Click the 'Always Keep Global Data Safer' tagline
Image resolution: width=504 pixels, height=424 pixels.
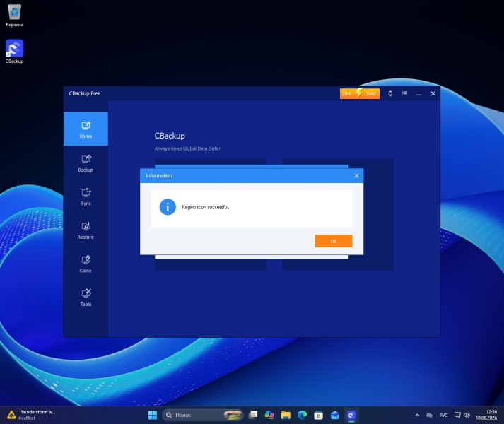187,148
